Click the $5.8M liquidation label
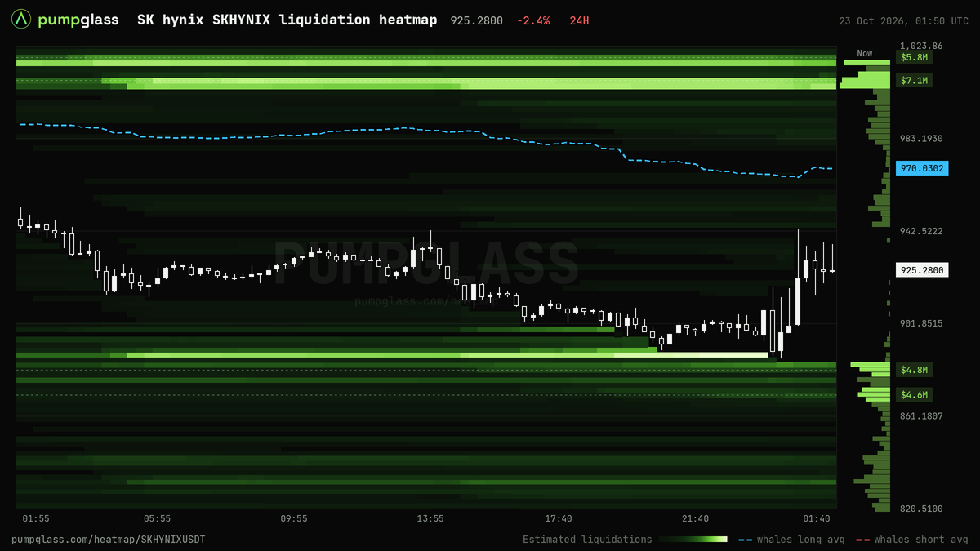980x551 pixels. click(914, 57)
